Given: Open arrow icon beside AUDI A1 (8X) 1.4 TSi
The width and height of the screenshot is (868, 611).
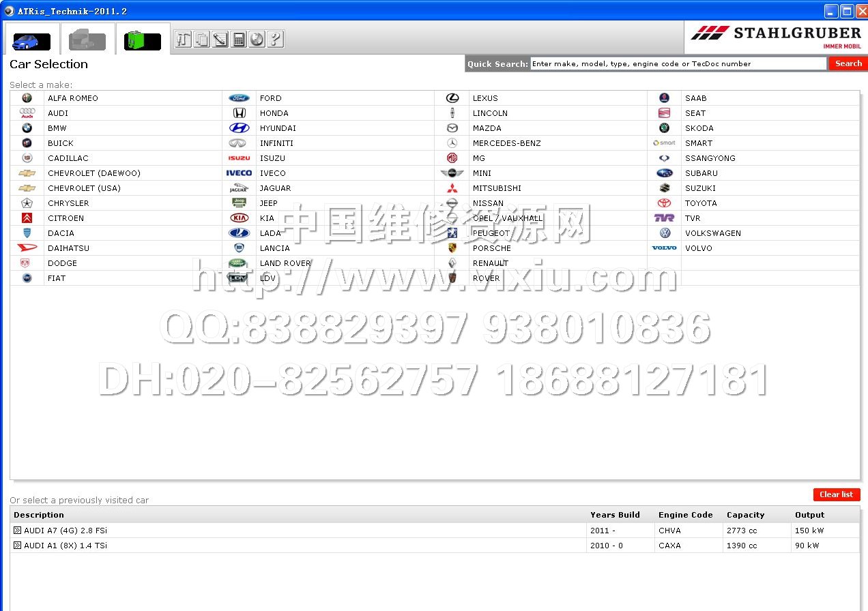Looking at the screenshot, I should point(18,546).
